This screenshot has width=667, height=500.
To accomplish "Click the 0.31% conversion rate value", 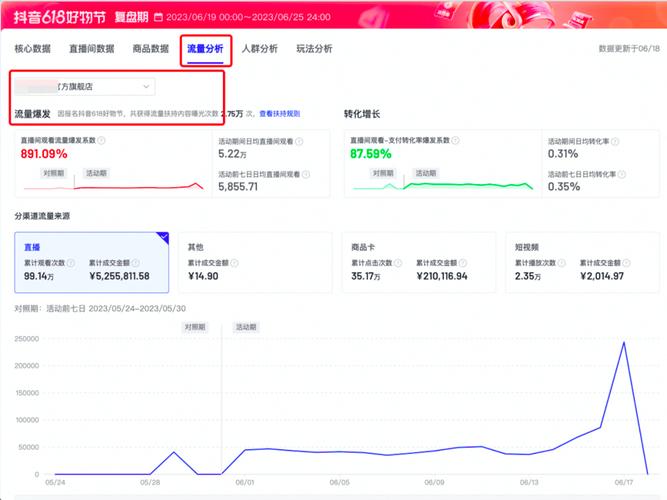I will (563, 154).
